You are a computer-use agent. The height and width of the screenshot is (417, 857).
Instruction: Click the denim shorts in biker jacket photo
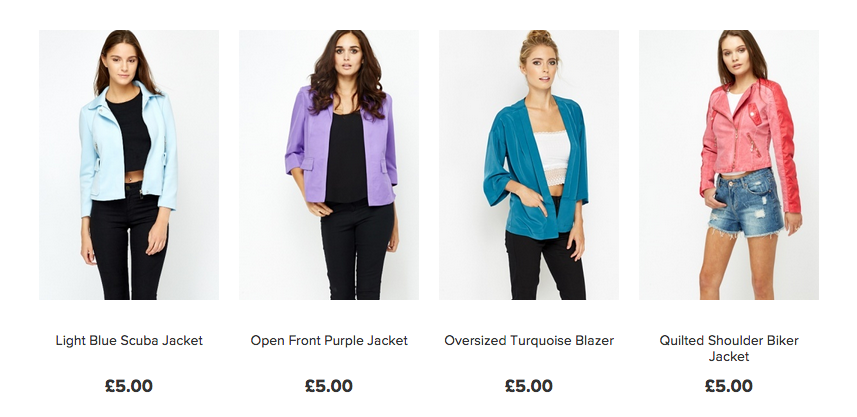(748, 203)
